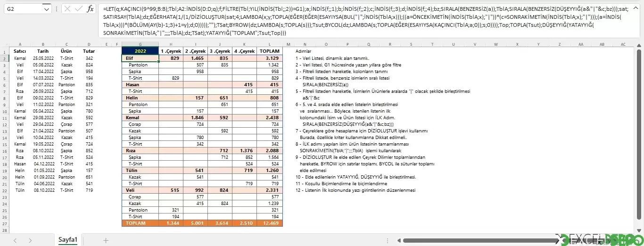Select column G by its header
Image resolution: width=644 pixels, height=246 pixels.
[x=140, y=44]
